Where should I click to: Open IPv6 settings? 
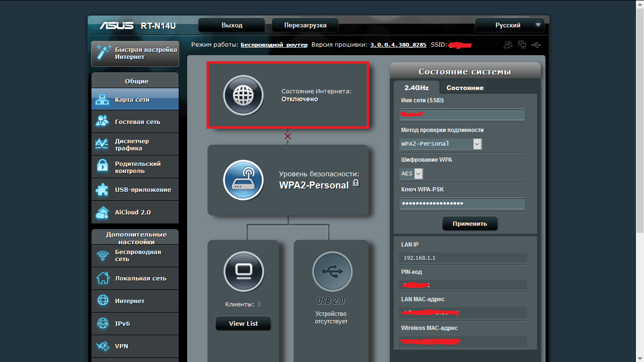(135, 323)
